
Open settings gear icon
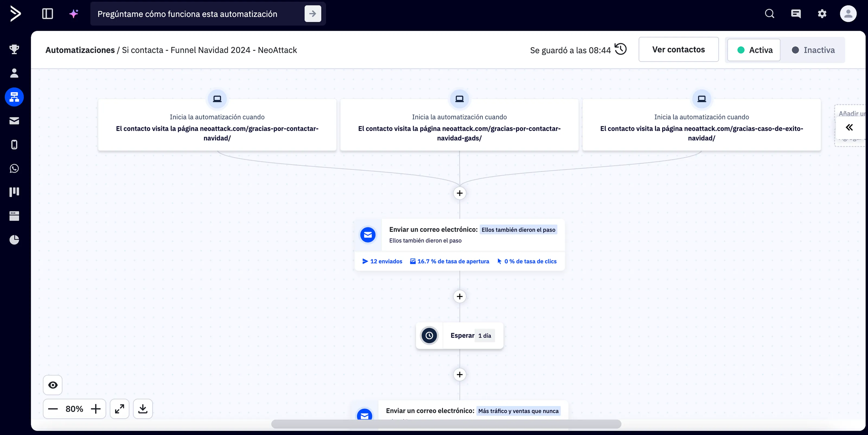[822, 14]
